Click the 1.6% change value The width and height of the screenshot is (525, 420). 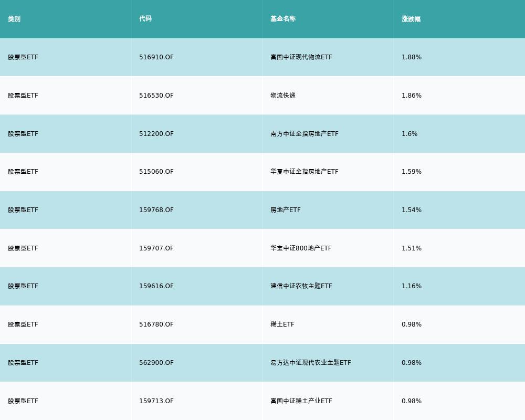pyautogui.click(x=409, y=134)
